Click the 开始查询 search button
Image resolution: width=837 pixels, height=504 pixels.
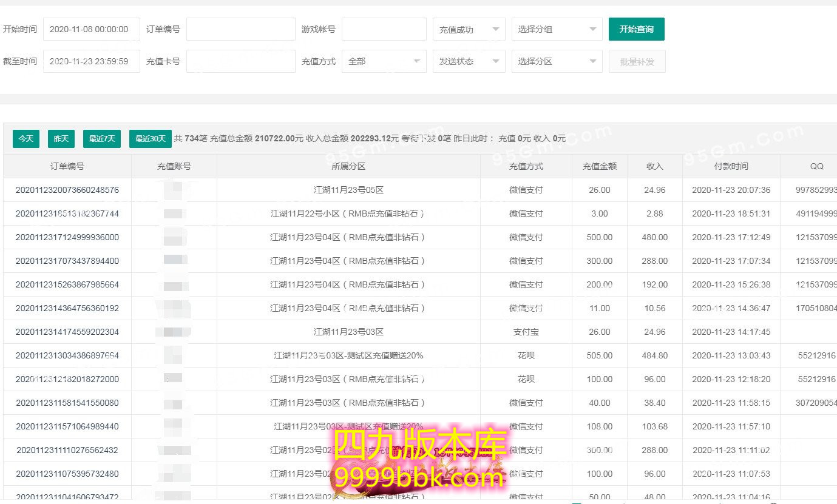click(x=636, y=29)
